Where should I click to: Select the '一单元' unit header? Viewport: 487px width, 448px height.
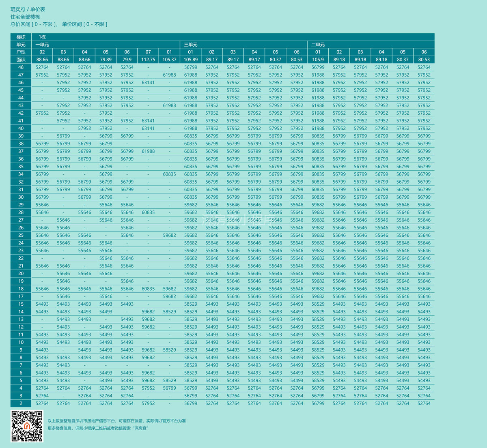(42, 45)
